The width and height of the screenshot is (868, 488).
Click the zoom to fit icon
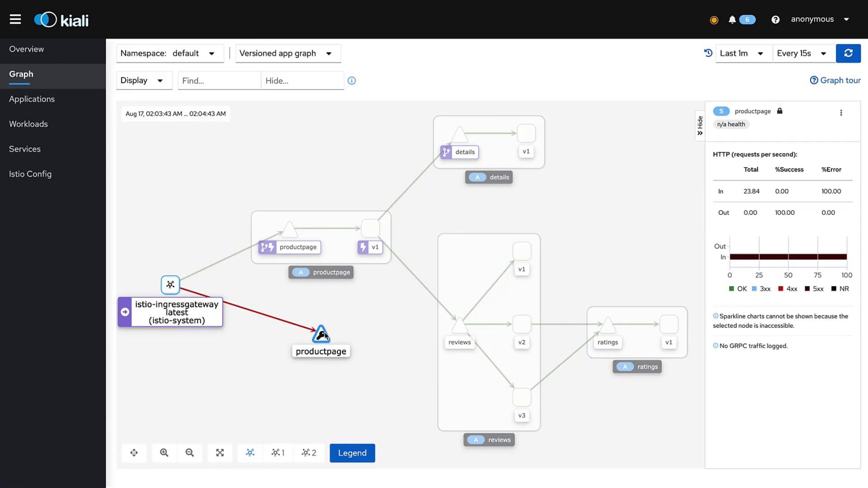220,453
